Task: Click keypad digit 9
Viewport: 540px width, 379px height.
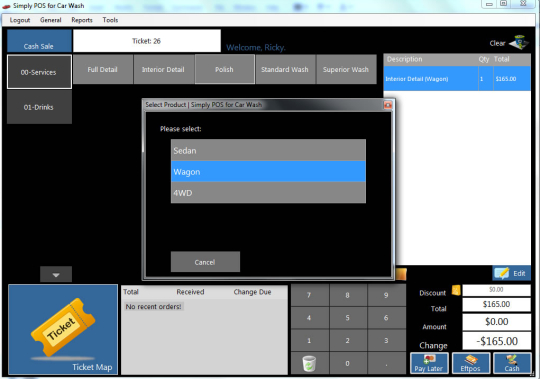Action: pos(386,295)
